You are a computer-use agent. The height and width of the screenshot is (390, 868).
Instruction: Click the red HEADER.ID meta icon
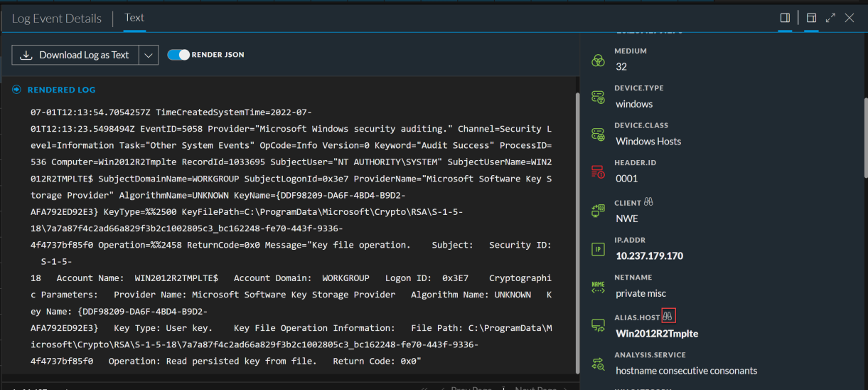click(x=598, y=172)
